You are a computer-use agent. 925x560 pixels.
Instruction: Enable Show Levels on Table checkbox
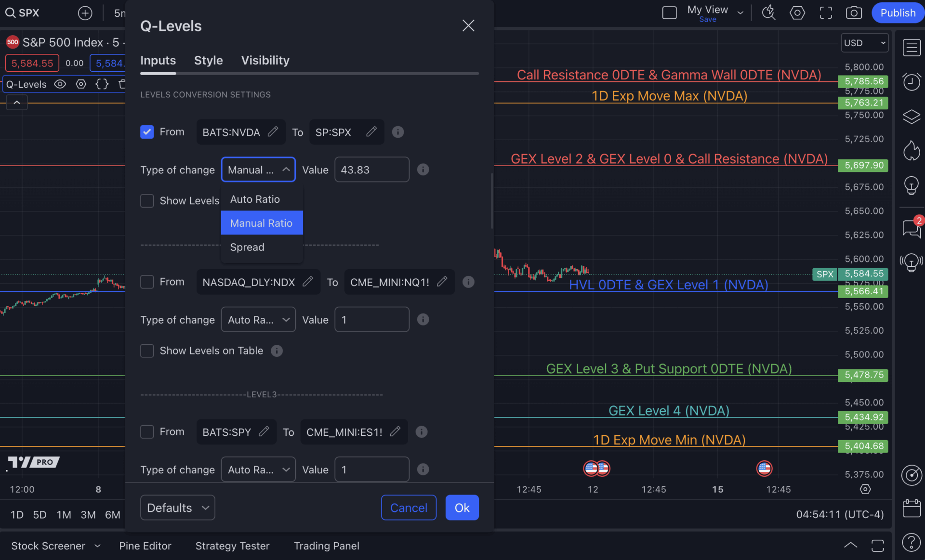(147, 351)
